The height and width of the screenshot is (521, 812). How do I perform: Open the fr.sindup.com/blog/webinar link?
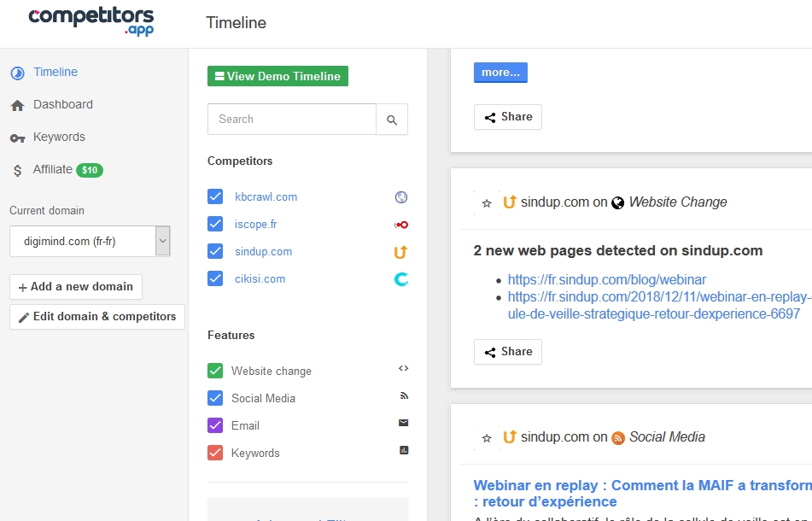tap(607, 279)
